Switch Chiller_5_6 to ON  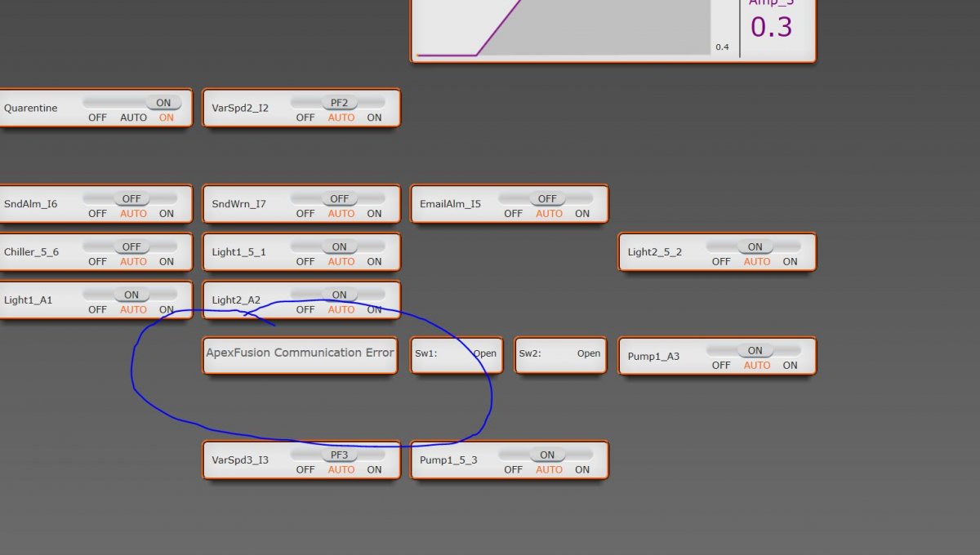[167, 262]
